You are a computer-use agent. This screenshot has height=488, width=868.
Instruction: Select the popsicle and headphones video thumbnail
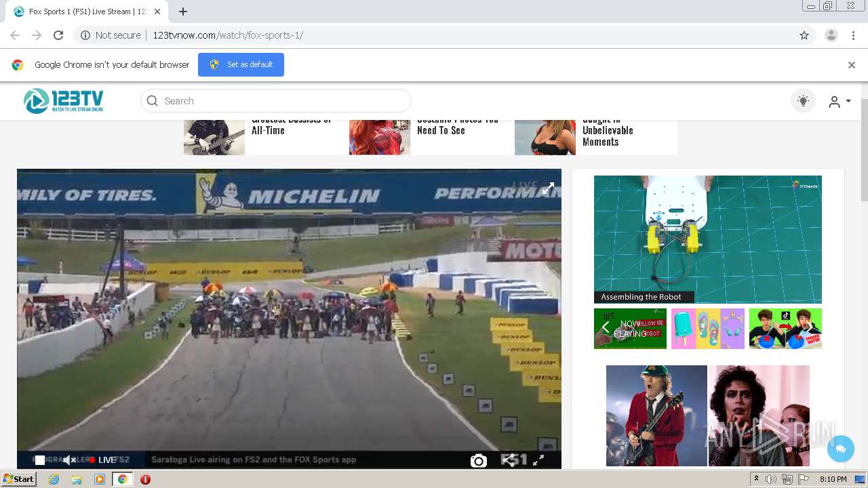click(708, 329)
